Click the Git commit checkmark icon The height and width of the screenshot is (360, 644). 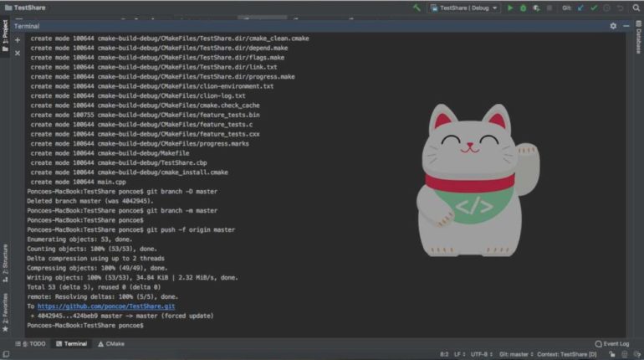594,8
